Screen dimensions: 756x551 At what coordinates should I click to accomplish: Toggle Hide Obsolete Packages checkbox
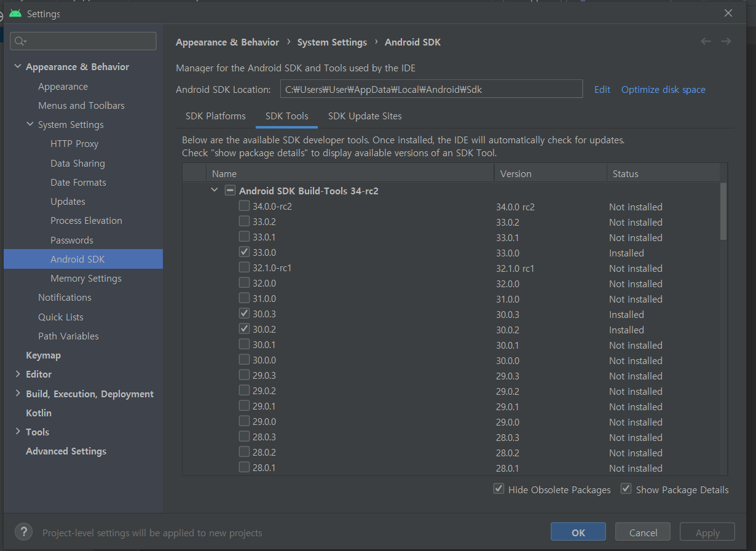tap(499, 489)
